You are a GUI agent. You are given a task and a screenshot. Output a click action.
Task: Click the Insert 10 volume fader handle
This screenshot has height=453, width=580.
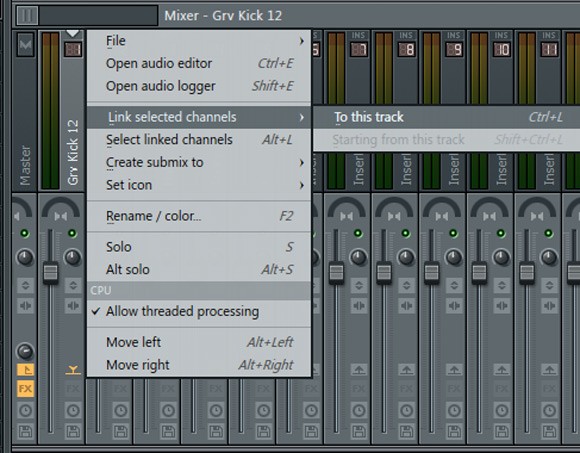coord(479,273)
